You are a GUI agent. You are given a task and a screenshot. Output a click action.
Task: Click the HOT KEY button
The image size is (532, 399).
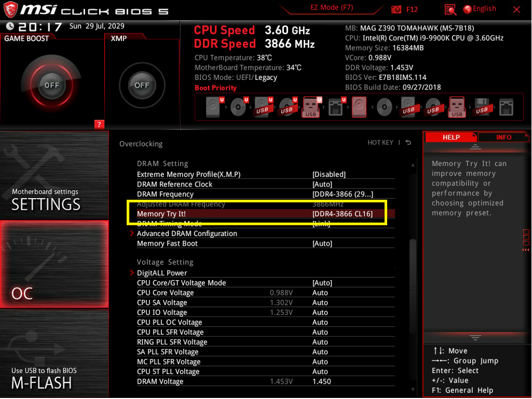380,143
